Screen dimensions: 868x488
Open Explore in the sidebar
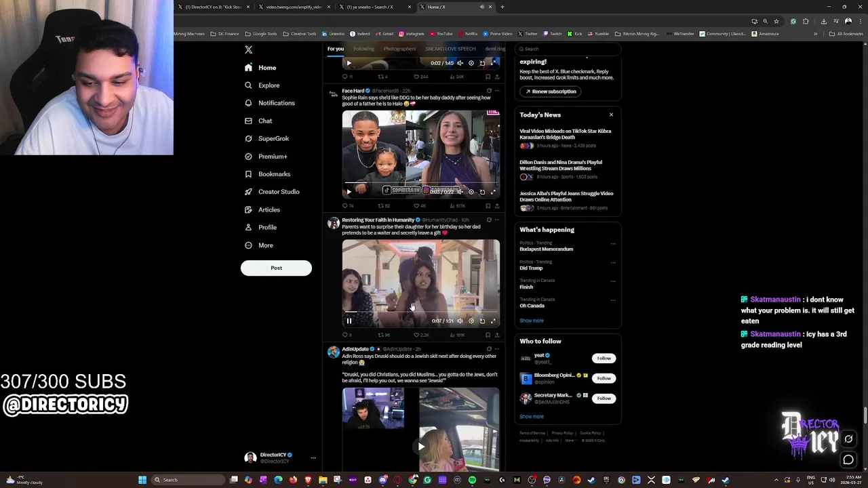(x=262, y=85)
